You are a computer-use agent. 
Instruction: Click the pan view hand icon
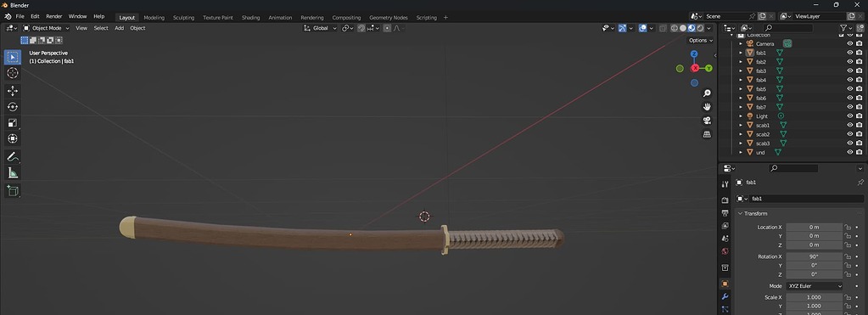[x=707, y=106]
